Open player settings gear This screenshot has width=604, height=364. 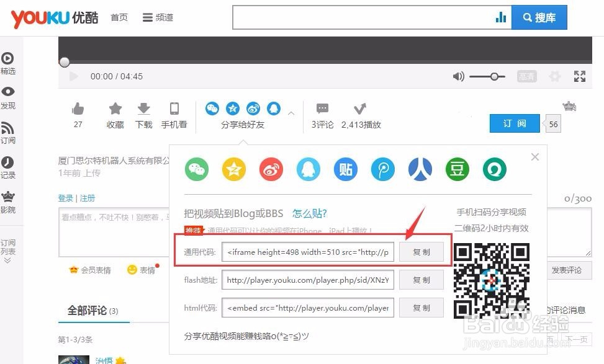point(555,76)
